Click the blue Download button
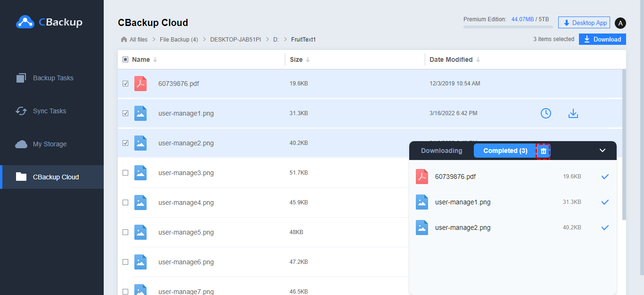The image size is (644, 295). 602,39
